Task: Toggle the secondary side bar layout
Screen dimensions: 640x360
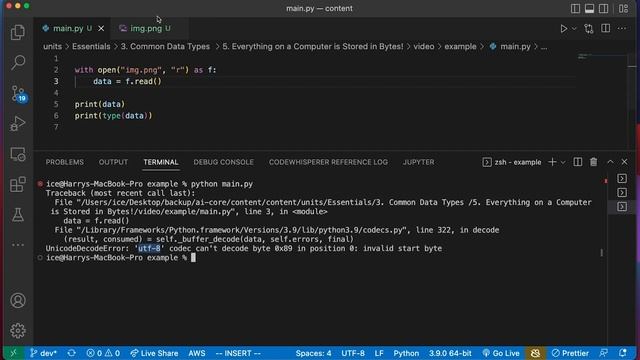Action: coord(603,9)
